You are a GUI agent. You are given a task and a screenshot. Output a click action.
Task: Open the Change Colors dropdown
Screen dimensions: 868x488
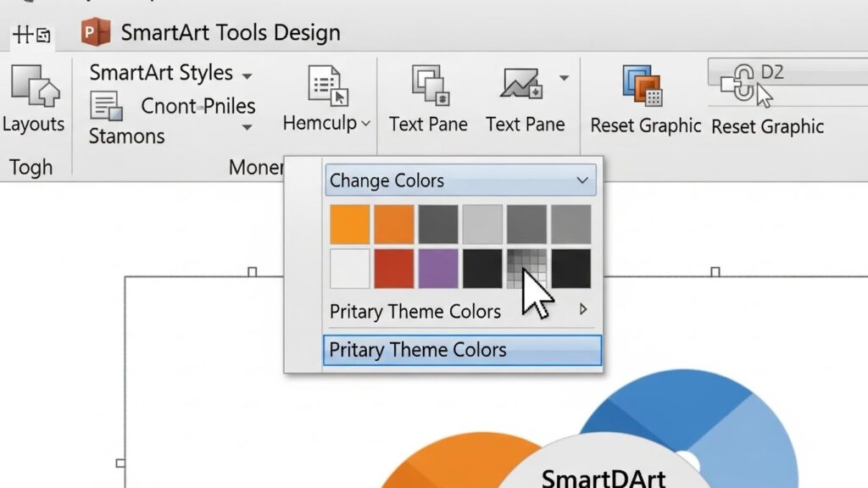[460, 180]
